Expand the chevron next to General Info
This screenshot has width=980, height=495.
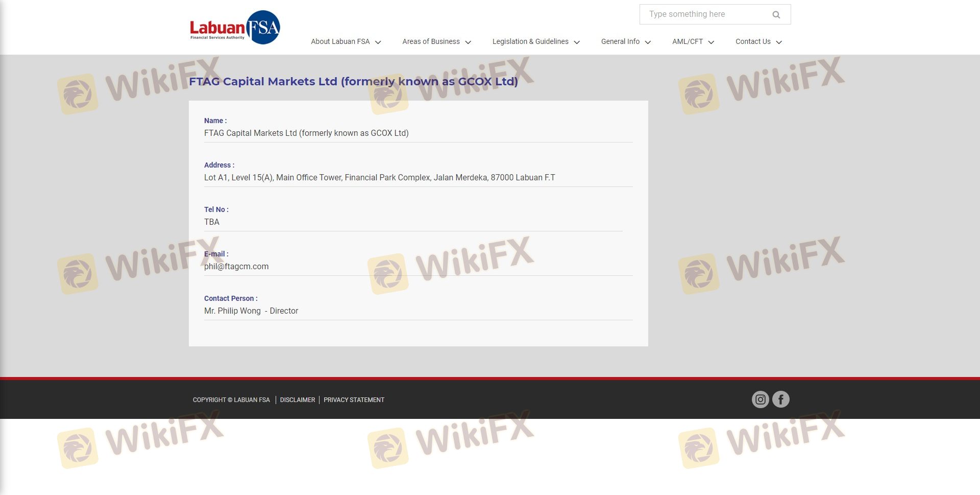(648, 42)
